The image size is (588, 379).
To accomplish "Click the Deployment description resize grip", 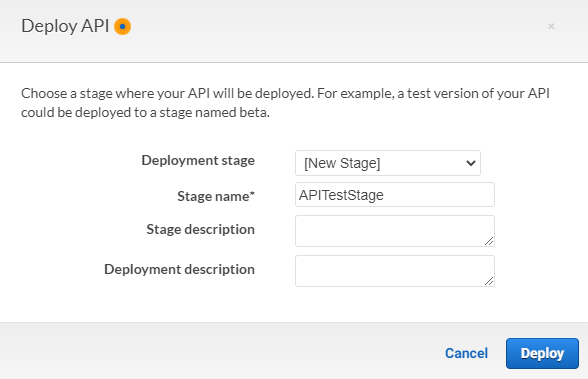I will click(x=489, y=281).
